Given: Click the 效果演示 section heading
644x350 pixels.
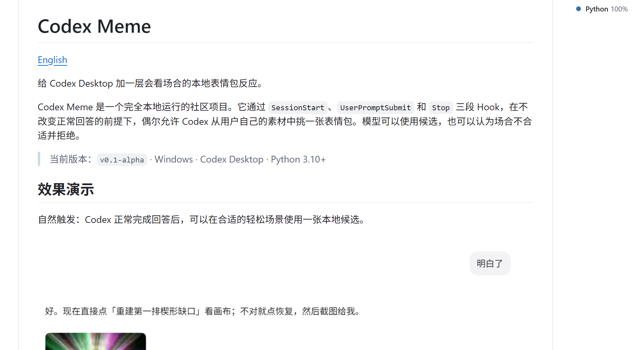Looking at the screenshot, I should (x=66, y=189).
